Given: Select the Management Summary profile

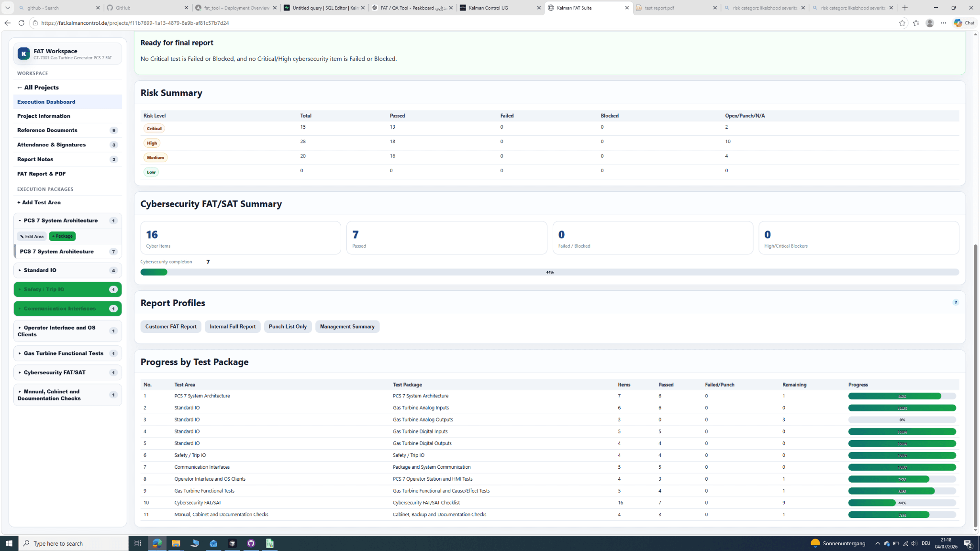Looking at the screenshot, I should (x=347, y=327).
